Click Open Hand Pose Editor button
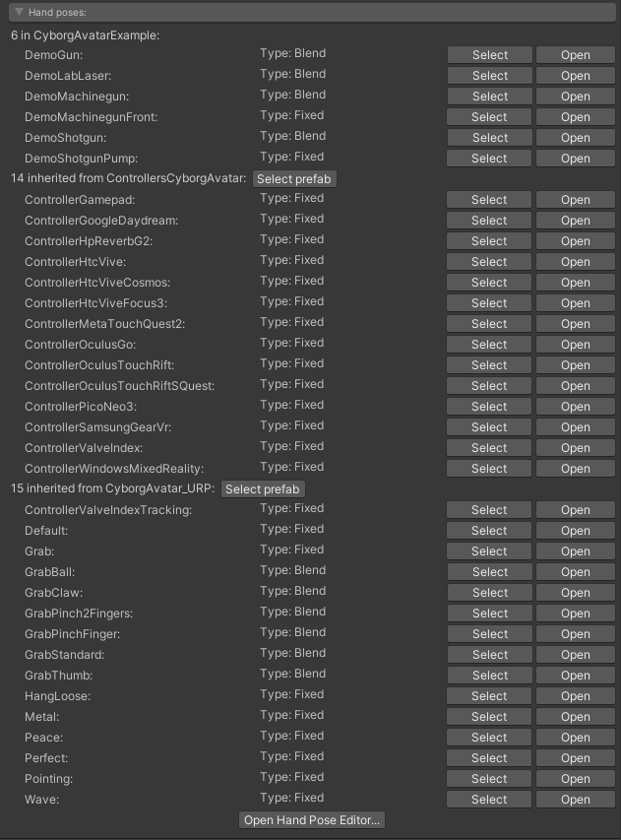The image size is (621, 840). (x=311, y=820)
